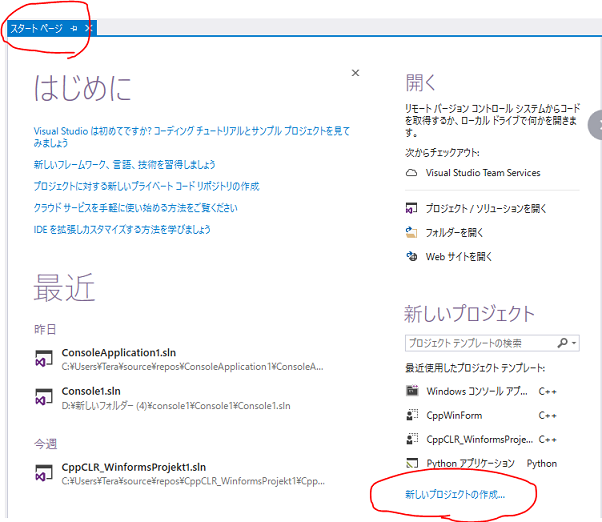Select the CppWinForm C++ template
This screenshot has height=522, width=602.
pos(481,415)
